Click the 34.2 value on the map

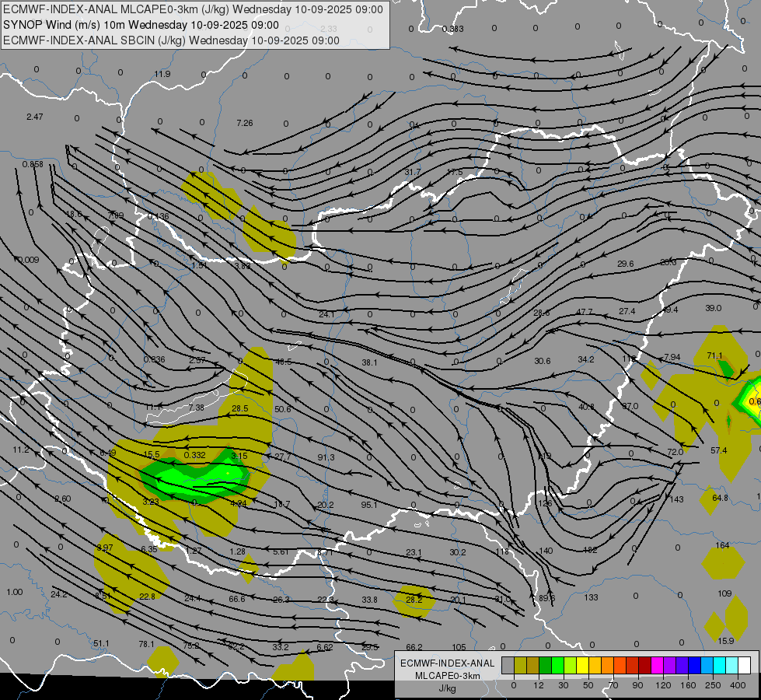(x=586, y=359)
